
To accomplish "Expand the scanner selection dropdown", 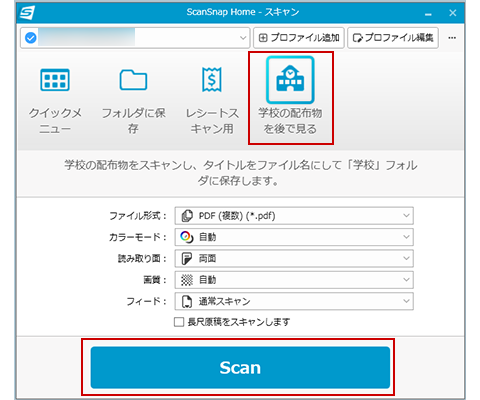I will point(243,38).
